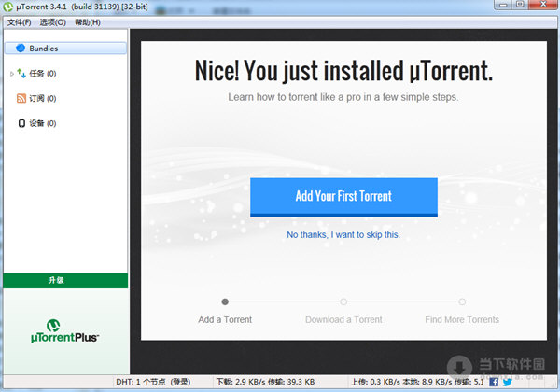Click No thanks, I want to skip this
Screen dimensions: 560x392
pos(343,235)
